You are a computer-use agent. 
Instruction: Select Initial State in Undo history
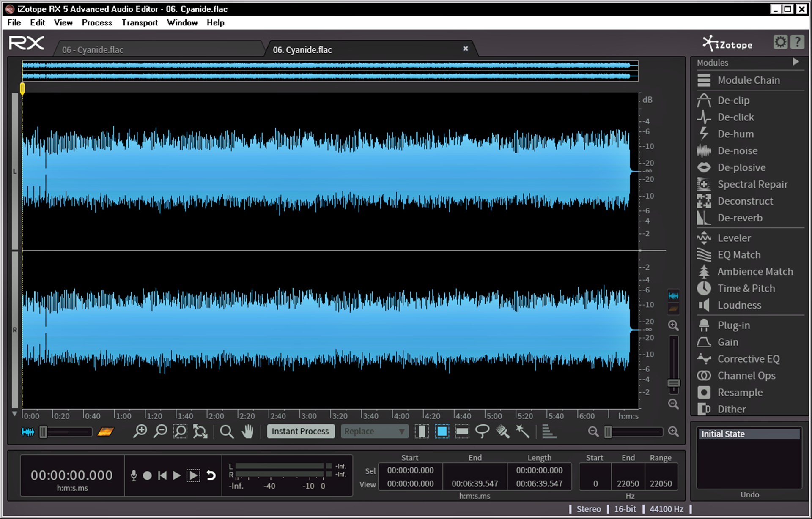(x=749, y=434)
